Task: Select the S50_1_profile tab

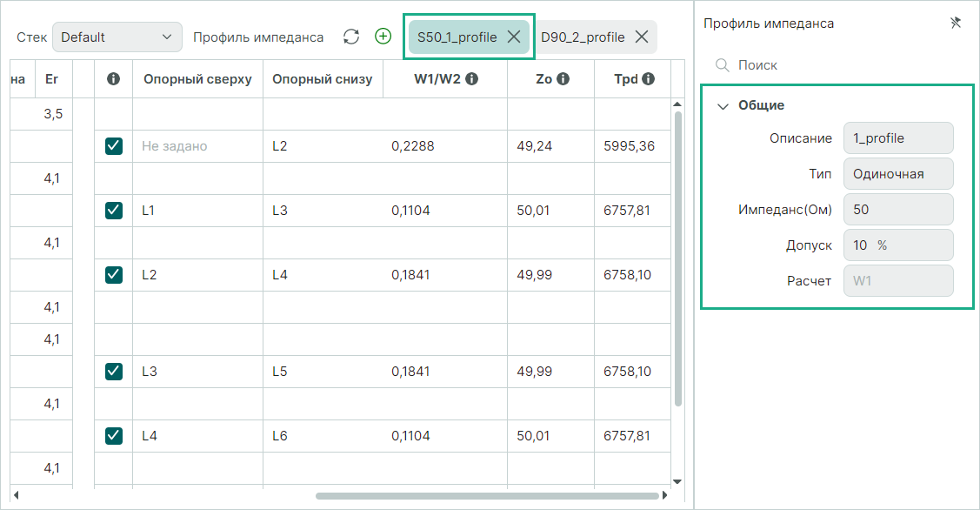Action: (x=457, y=37)
